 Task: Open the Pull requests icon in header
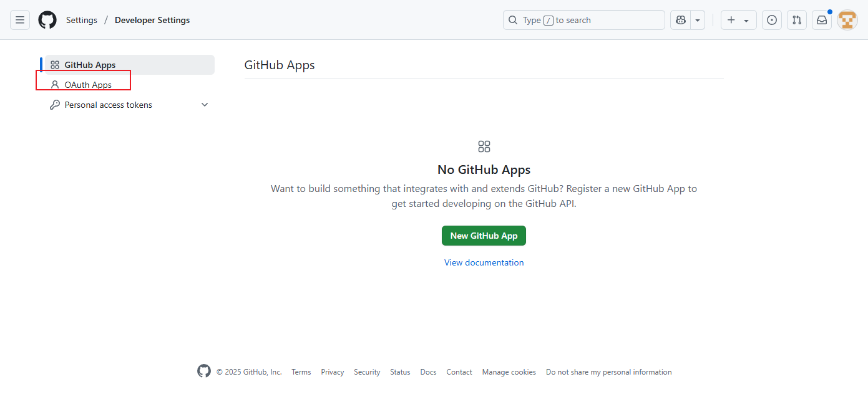point(797,20)
